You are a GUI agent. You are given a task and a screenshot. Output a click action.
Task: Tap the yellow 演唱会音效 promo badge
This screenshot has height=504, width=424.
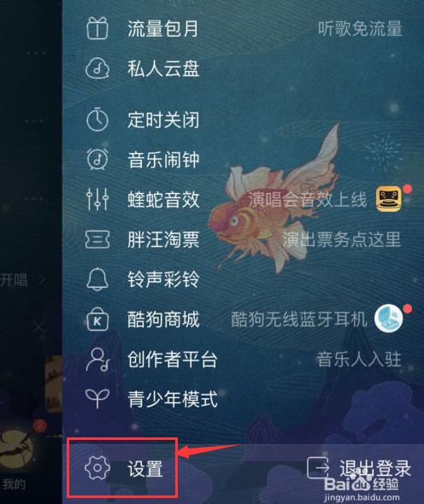click(x=389, y=199)
